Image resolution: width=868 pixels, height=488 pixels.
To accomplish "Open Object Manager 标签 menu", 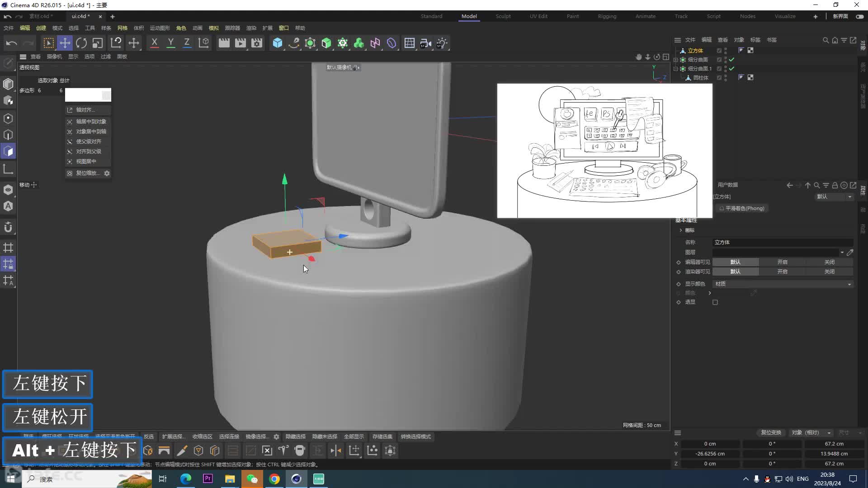I will [755, 40].
